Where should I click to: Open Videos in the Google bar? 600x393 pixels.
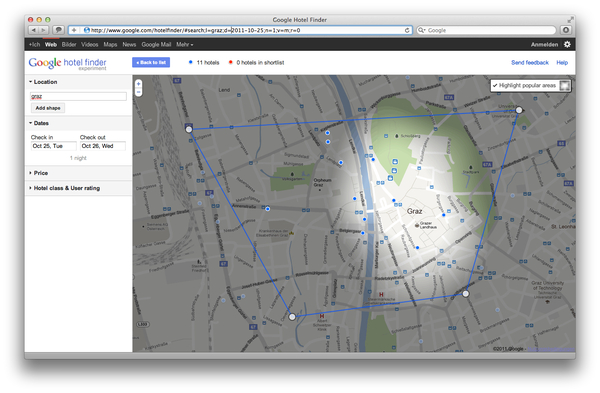point(90,44)
